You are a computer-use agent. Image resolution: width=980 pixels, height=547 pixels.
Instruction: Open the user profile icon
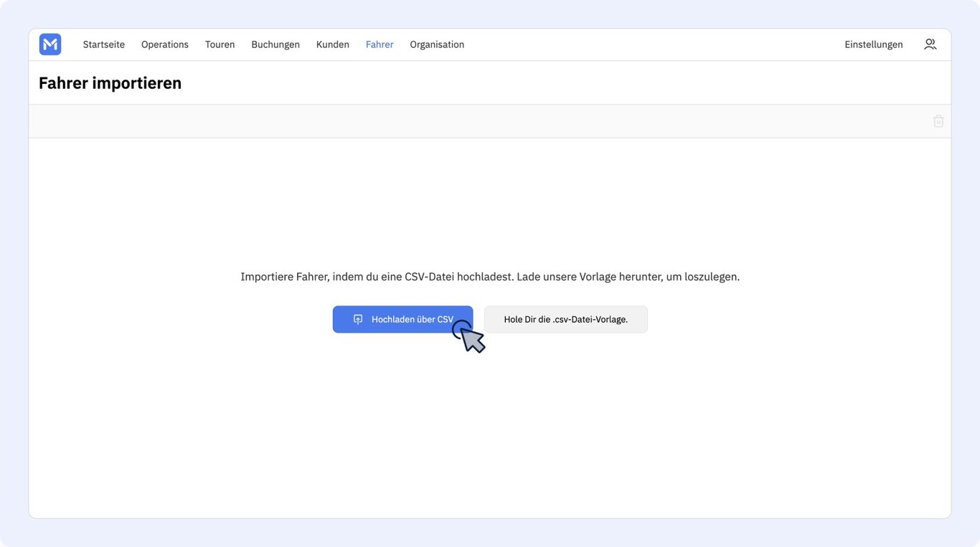click(930, 44)
